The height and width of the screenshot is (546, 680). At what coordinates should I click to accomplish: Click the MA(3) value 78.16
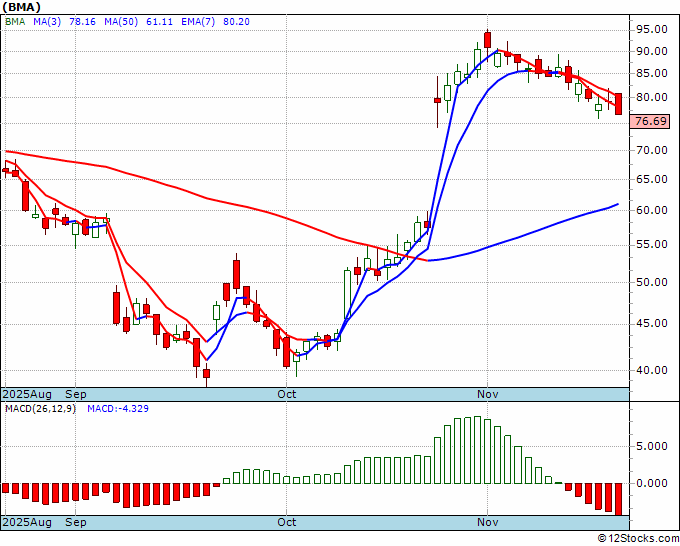[82, 22]
